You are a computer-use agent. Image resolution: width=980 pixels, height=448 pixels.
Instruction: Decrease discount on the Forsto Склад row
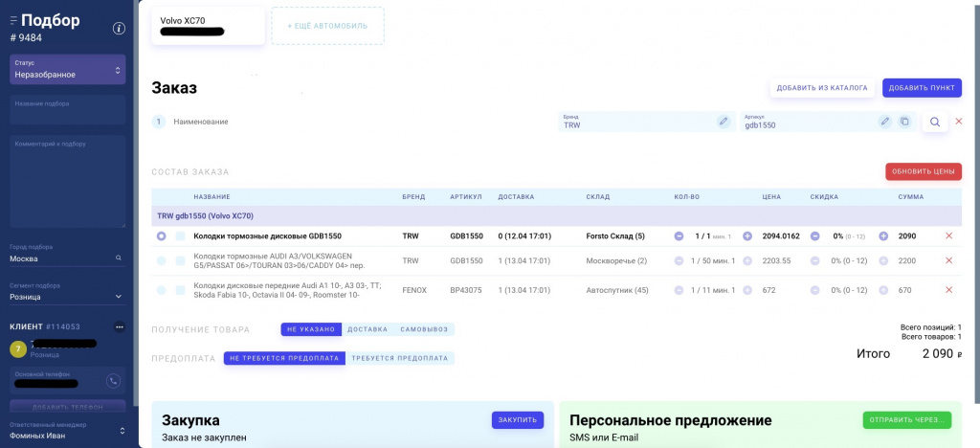click(x=815, y=235)
